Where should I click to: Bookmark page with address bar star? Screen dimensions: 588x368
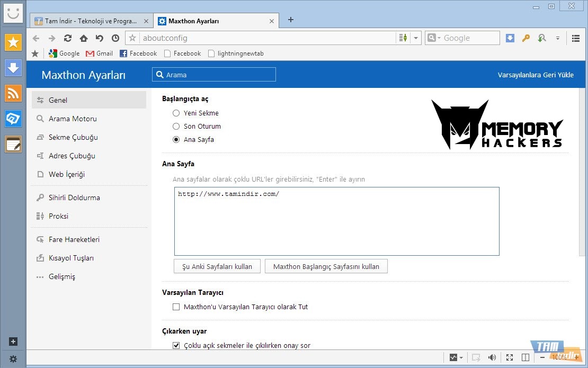tap(132, 38)
